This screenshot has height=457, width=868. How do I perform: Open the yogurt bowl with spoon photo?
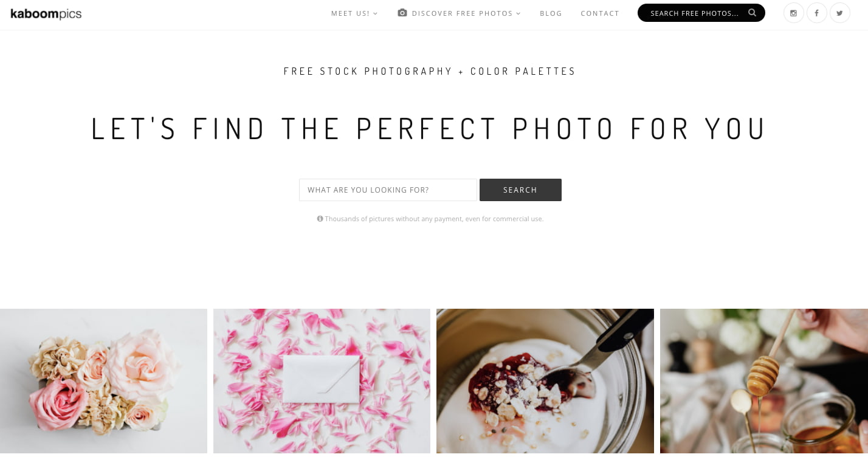click(545, 381)
